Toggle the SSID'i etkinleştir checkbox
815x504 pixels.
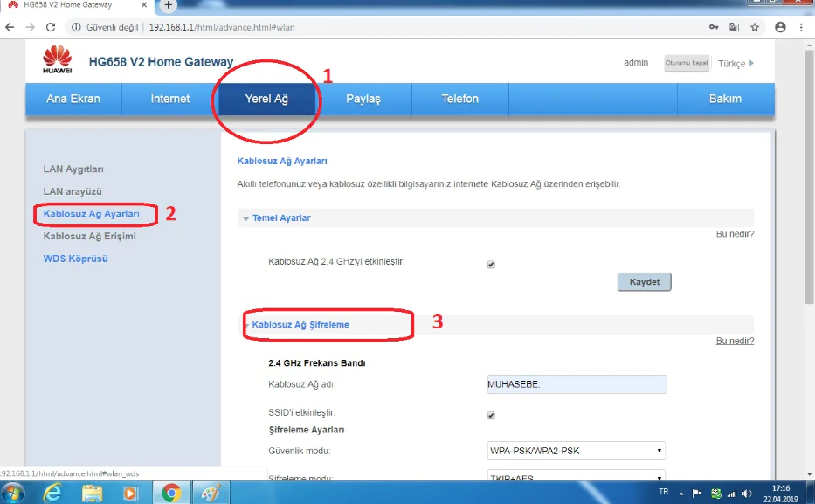491,415
